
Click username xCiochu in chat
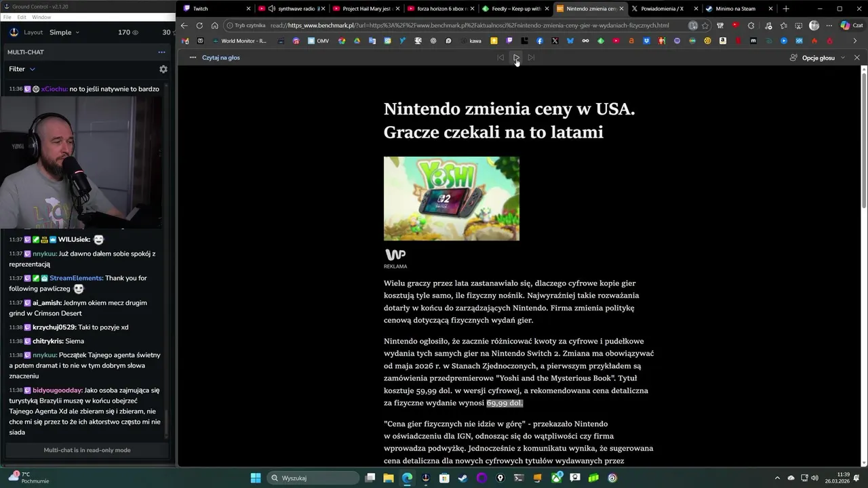point(54,89)
